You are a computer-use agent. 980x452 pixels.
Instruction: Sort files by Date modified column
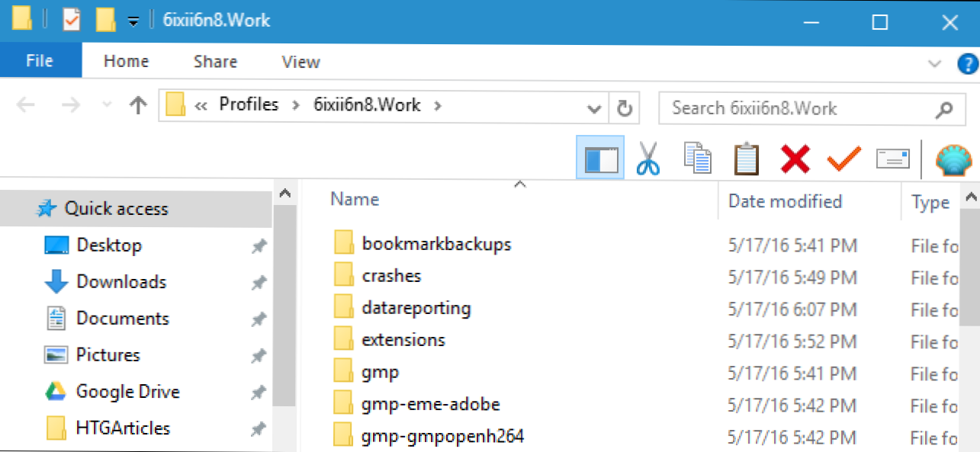pos(785,201)
